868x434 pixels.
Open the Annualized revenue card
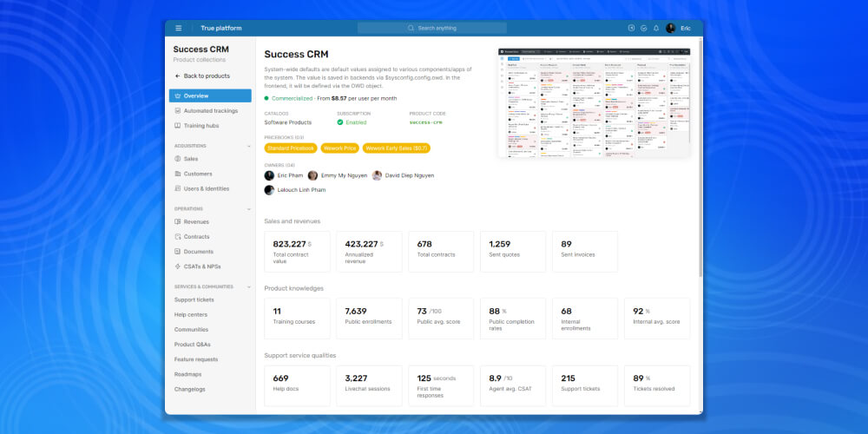pos(369,252)
